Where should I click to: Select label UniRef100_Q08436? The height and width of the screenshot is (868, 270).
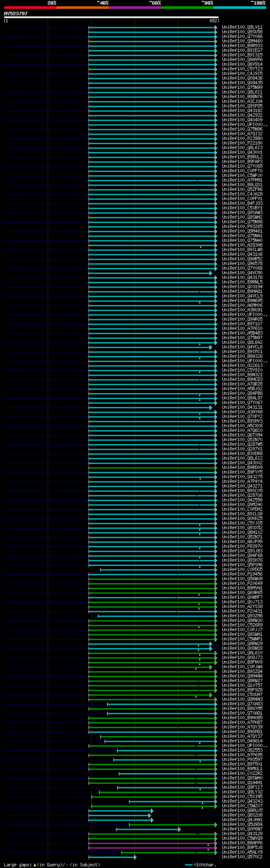click(x=242, y=78)
